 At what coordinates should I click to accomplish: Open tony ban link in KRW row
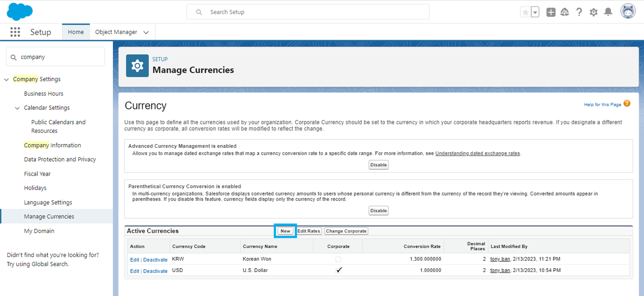pos(500,259)
